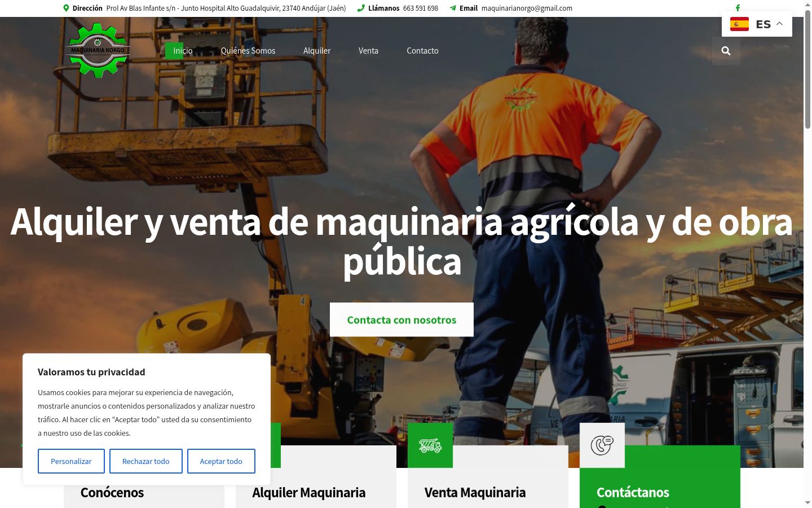Open the search magnifier icon
The image size is (812, 508).
coord(726,51)
